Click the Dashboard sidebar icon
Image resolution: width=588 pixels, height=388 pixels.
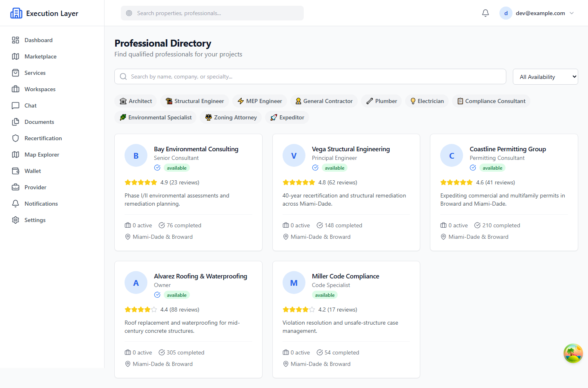(x=16, y=40)
